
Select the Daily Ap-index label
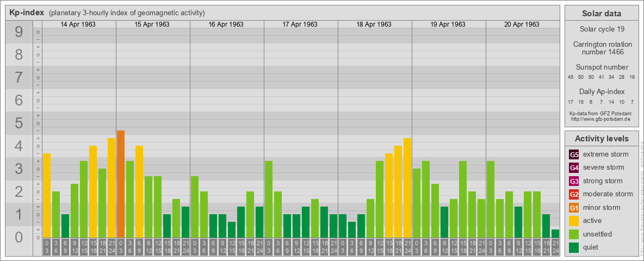coord(602,91)
